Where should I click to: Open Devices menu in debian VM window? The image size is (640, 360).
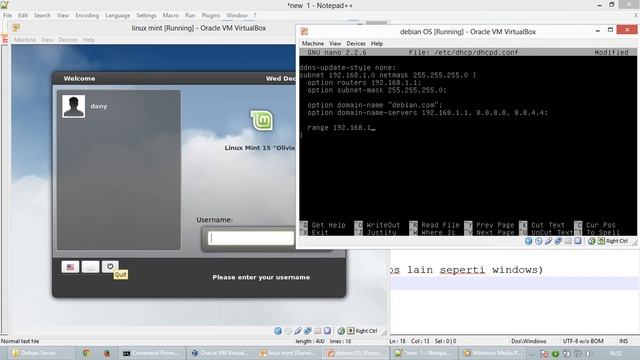point(356,43)
